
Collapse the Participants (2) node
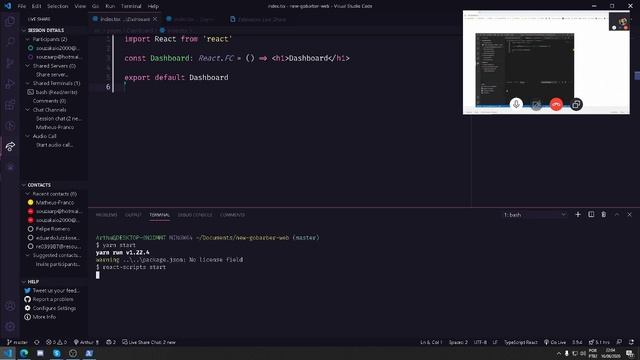28,40
